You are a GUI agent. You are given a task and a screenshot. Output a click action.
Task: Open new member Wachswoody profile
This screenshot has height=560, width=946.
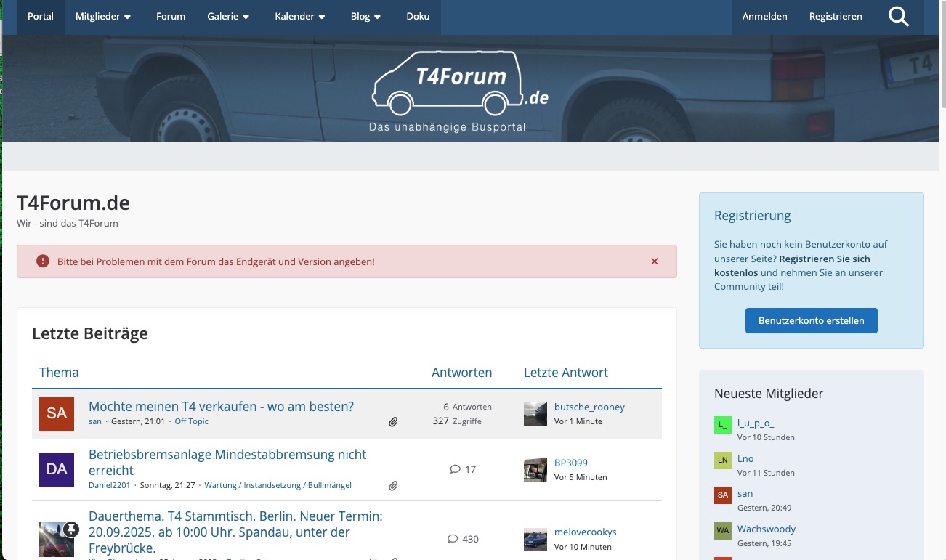(x=767, y=529)
